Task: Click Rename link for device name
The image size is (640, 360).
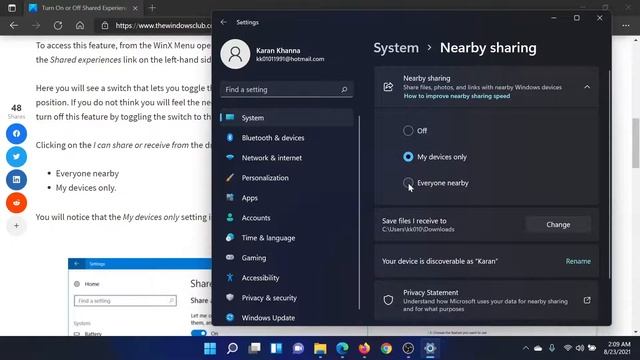Action: [x=578, y=261]
